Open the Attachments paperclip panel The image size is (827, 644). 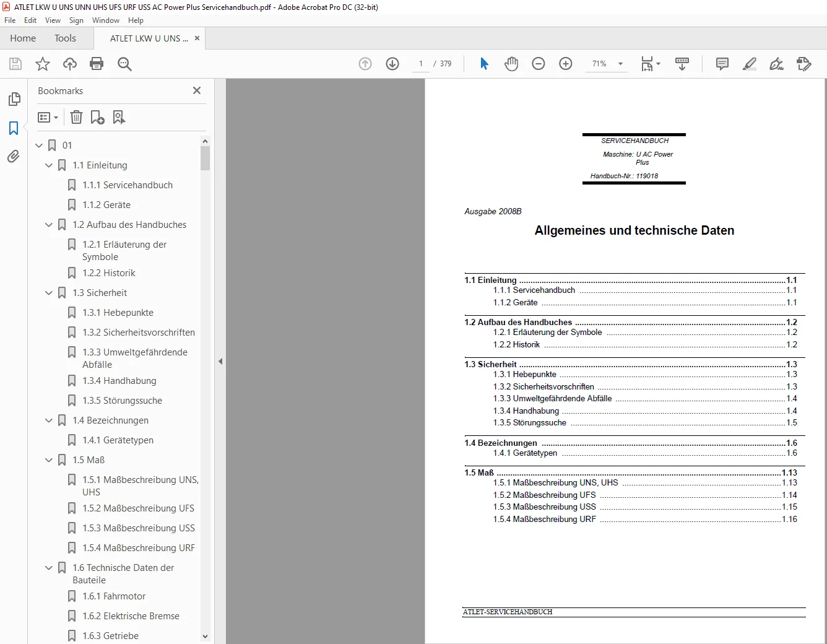pyautogui.click(x=14, y=157)
